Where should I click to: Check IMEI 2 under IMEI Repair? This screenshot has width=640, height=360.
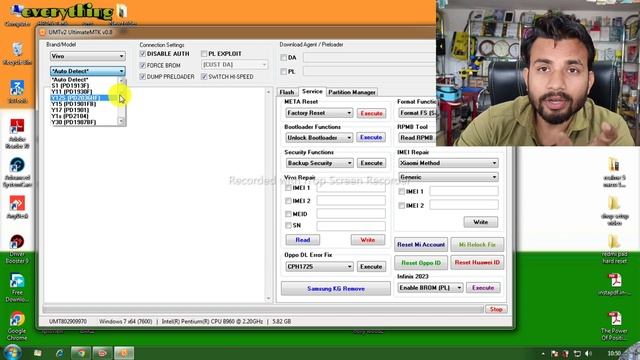402,205
